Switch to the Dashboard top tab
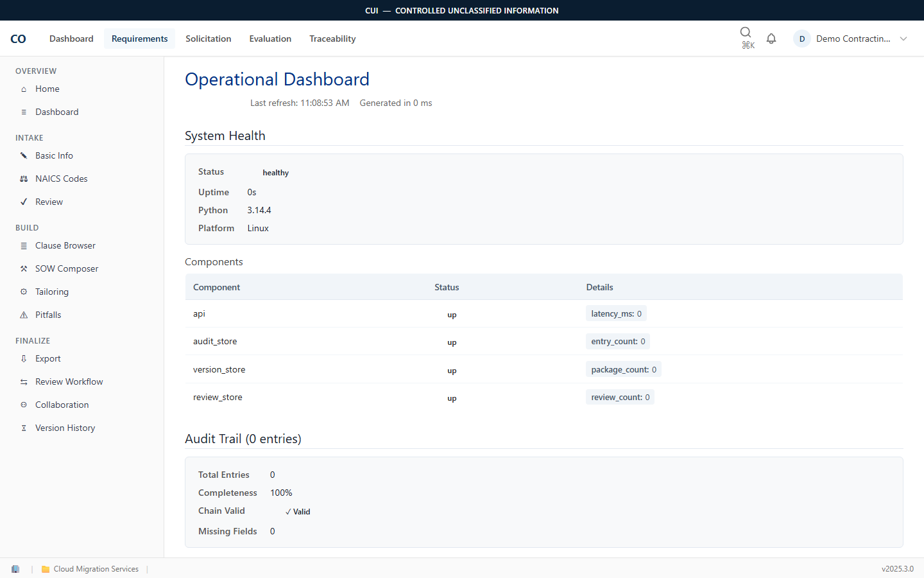The height and width of the screenshot is (578, 924). (x=71, y=39)
